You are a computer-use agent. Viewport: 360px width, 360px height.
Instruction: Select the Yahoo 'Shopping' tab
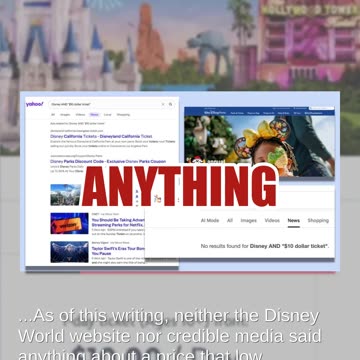[x=123, y=115]
